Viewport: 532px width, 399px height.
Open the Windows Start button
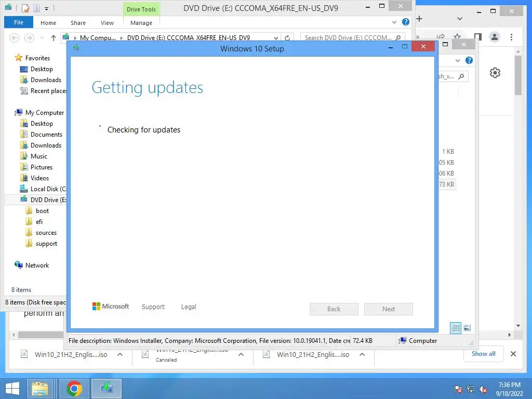click(x=12, y=389)
